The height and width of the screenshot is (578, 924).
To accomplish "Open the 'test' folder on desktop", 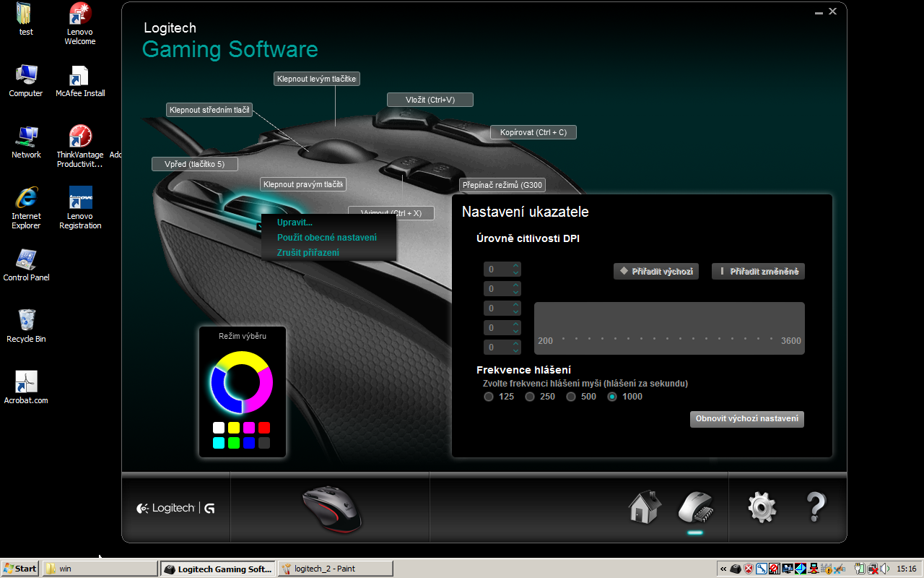I will tap(26, 20).
